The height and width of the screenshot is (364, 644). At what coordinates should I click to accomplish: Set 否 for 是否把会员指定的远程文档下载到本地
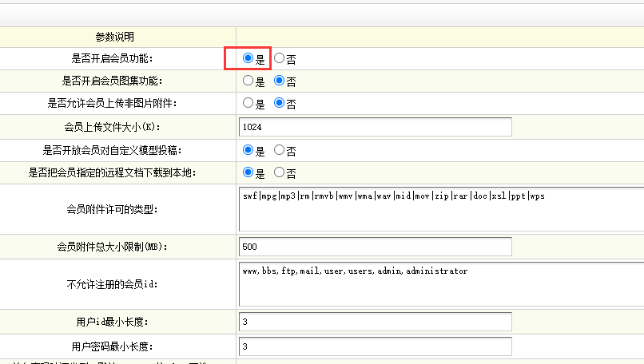tap(279, 172)
